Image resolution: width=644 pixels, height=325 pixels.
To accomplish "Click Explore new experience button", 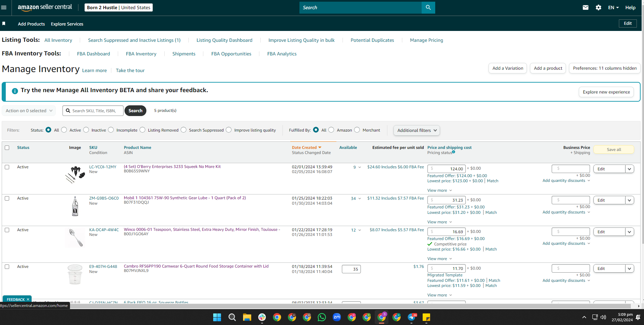I will 606,92.
